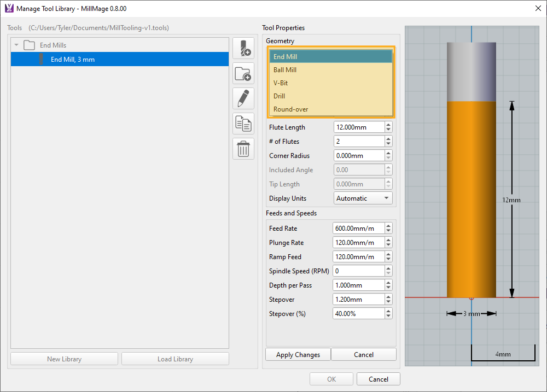Click the duplicate tool icon

(x=243, y=124)
